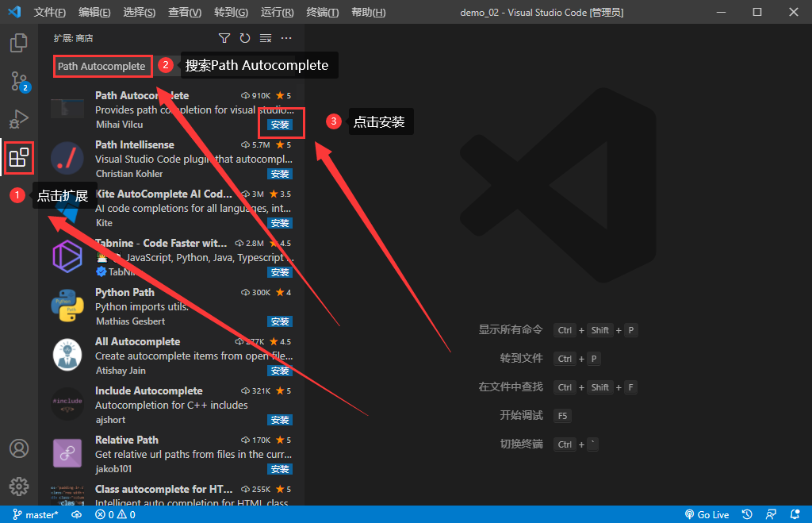Image resolution: width=812 pixels, height=523 pixels.
Task: Open Problems via errors and warnings counter
Action: 115,515
